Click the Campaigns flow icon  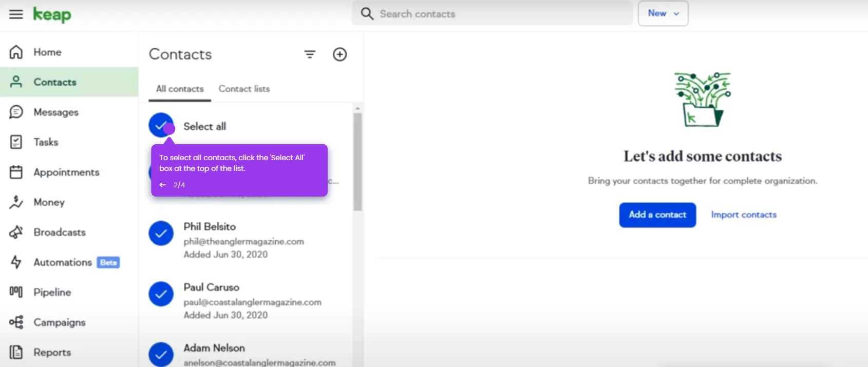(x=16, y=322)
